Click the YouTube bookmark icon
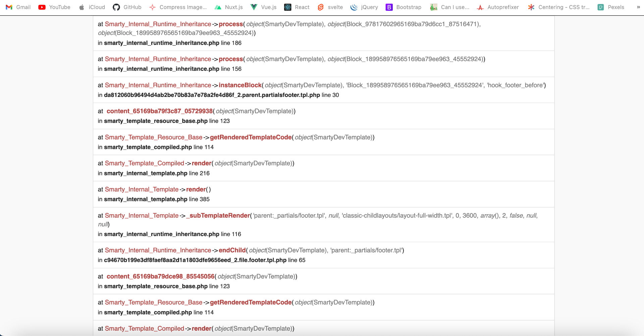Screen dimensions: 644x336 (42, 7)
